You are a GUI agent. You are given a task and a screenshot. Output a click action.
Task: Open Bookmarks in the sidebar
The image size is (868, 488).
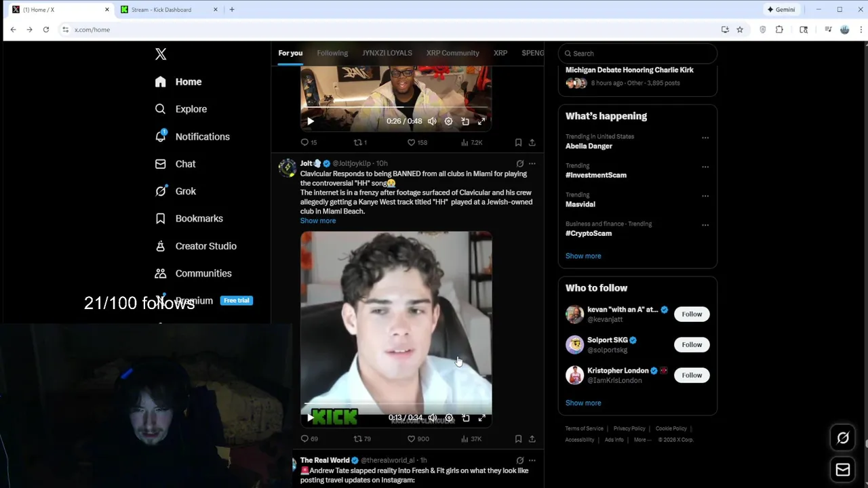point(189,218)
